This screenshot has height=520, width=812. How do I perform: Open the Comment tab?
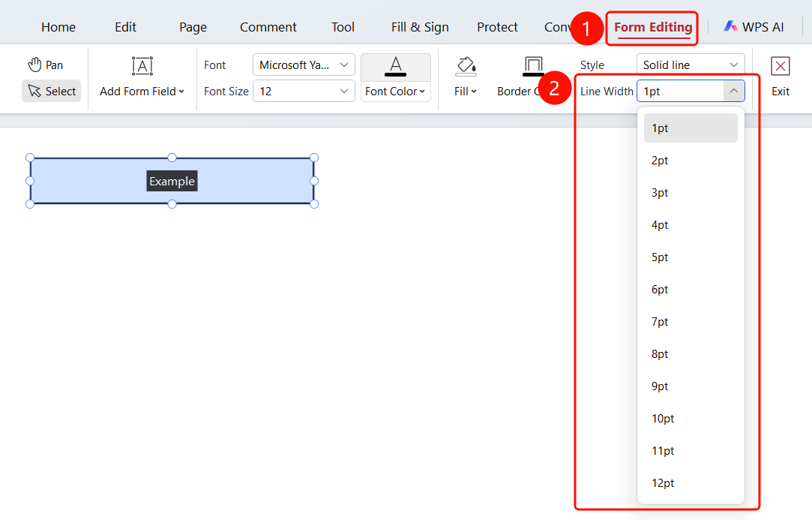[x=268, y=27]
